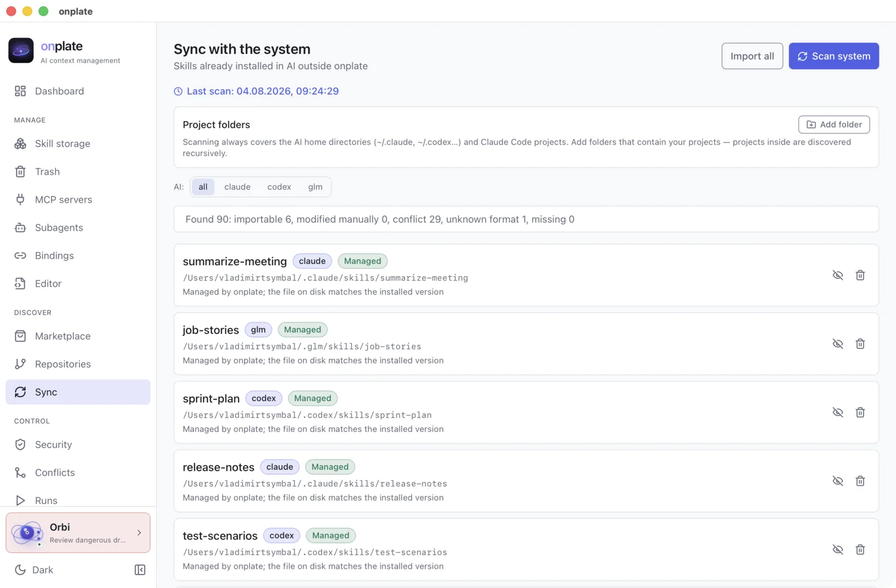Select test-scenarios skill title
896x588 pixels.
[220, 536]
